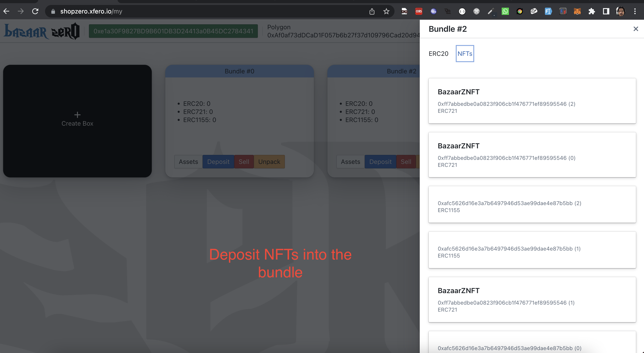Toggle the Chrome side panel icon
Viewport: 644px width, 353px height.
tap(606, 11)
